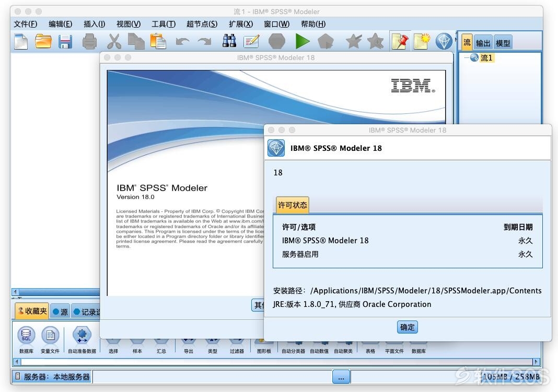Select the 选择 node label in palette
This screenshot has height=392, width=558.
[113, 351]
